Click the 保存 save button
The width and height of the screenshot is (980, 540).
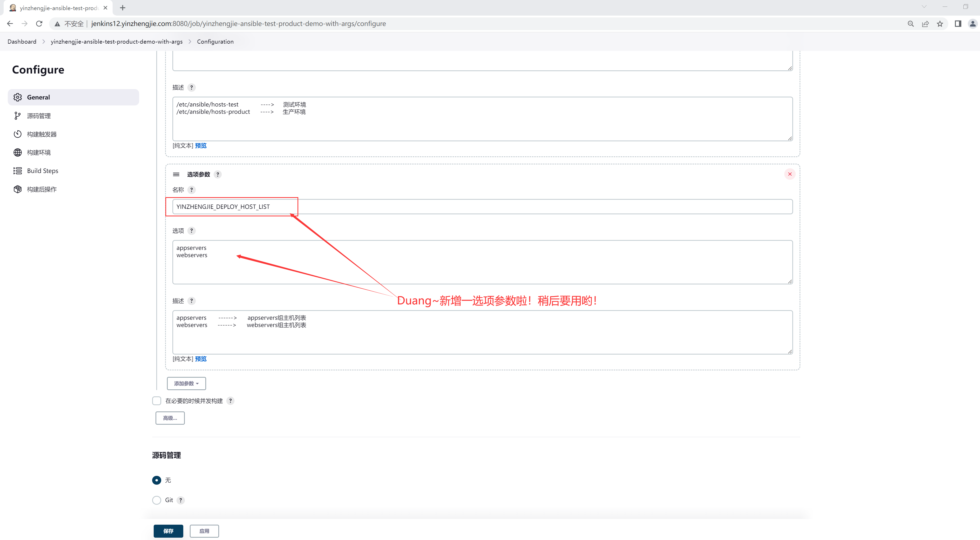click(x=168, y=531)
